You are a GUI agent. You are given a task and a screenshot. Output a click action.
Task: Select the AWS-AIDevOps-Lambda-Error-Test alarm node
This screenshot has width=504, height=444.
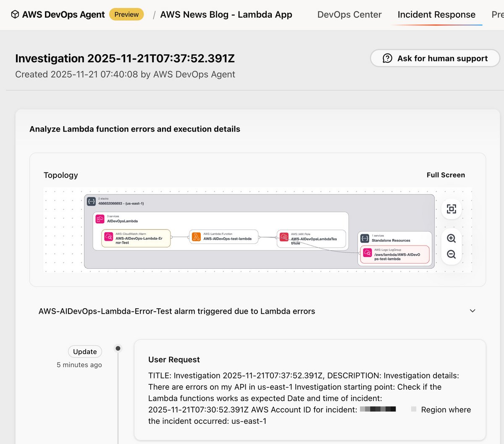134,238
